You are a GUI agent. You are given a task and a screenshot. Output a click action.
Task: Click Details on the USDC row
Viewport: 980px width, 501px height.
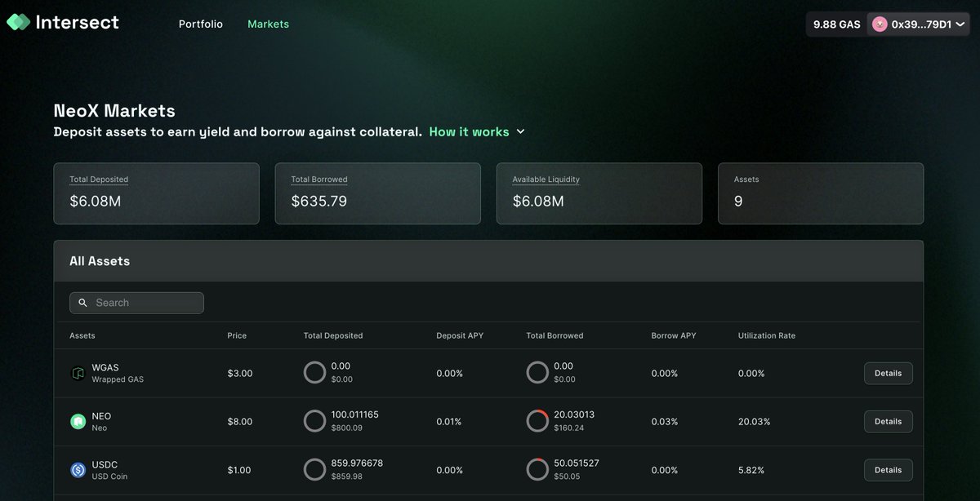coord(888,469)
